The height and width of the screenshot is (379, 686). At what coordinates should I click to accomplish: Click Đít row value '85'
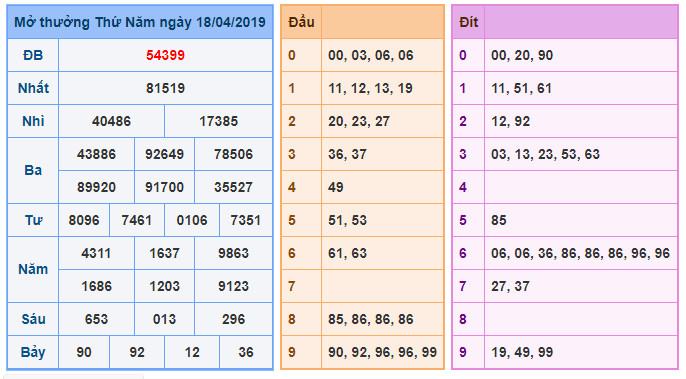click(x=499, y=220)
